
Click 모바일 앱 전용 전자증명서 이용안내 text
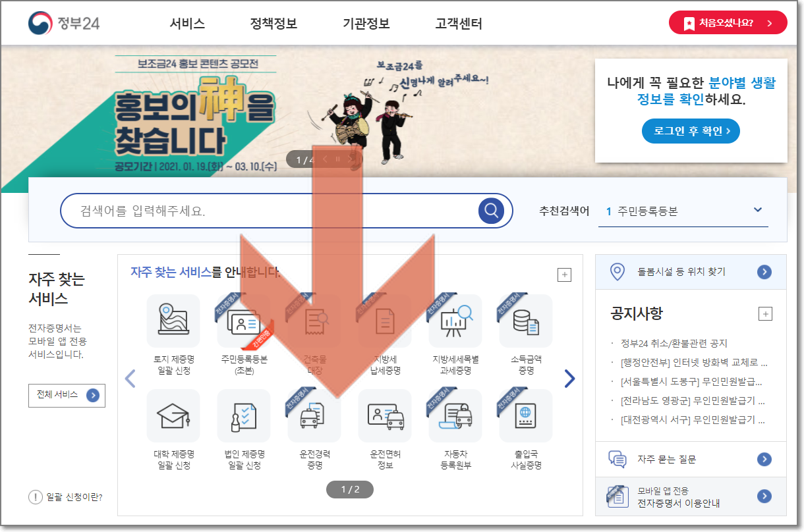(x=678, y=497)
